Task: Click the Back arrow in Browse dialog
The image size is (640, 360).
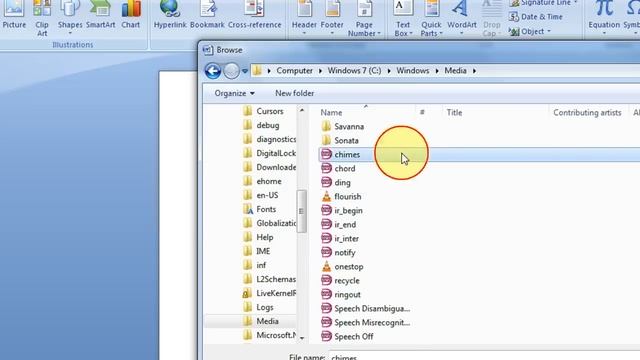Action: pyautogui.click(x=213, y=71)
